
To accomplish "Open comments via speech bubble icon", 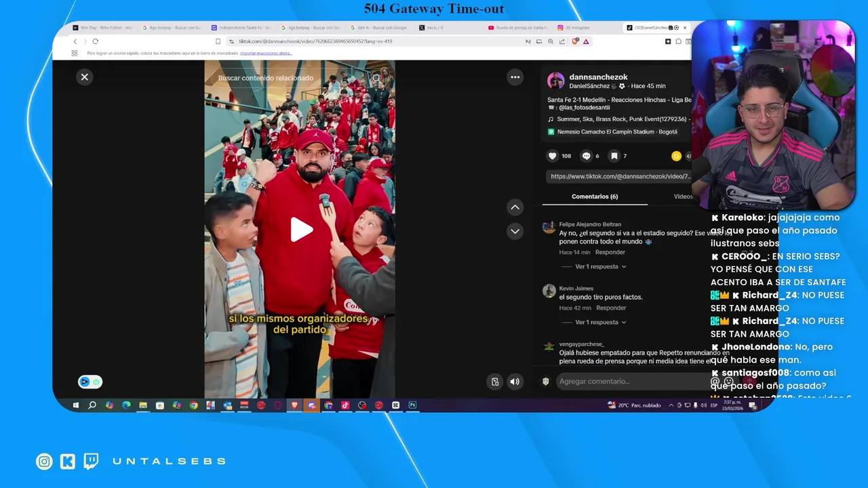I will point(587,156).
